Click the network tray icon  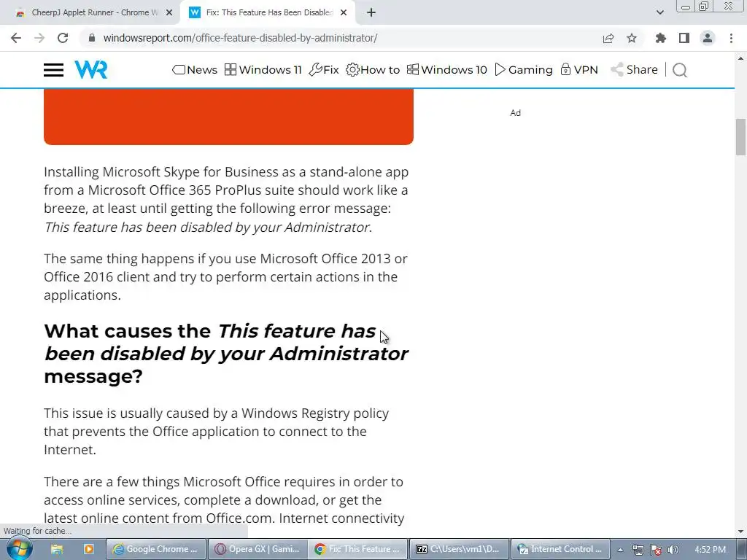pyautogui.click(x=638, y=550)
